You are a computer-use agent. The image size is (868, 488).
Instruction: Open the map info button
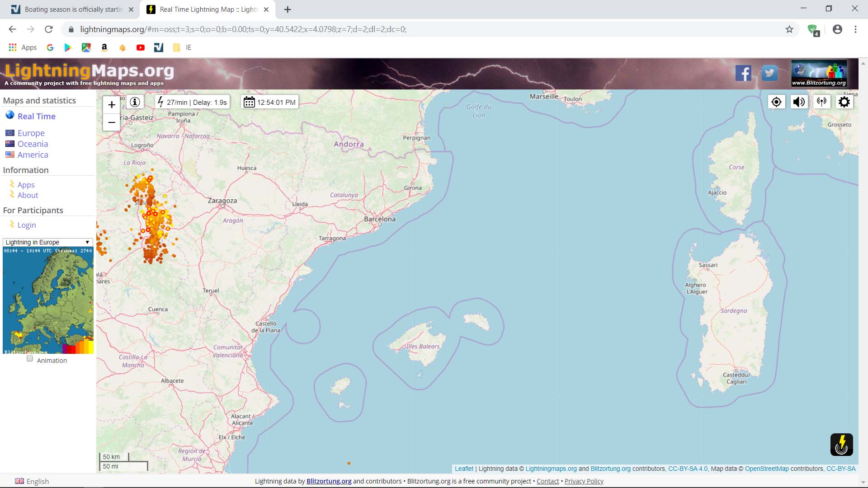tap(135, 102)
